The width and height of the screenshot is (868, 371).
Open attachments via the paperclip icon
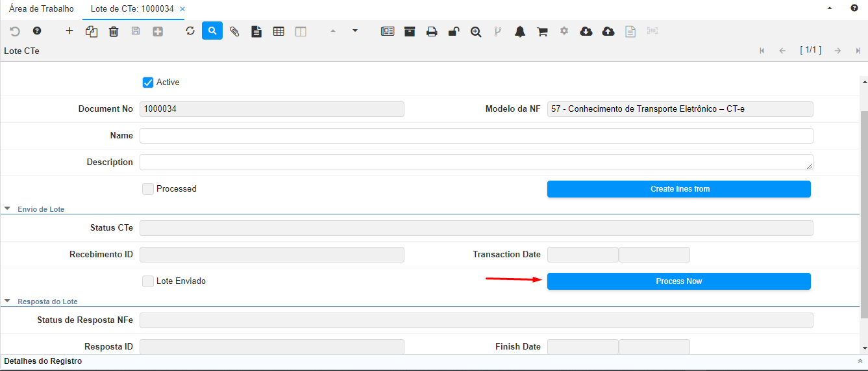click(x=234, y=31)
